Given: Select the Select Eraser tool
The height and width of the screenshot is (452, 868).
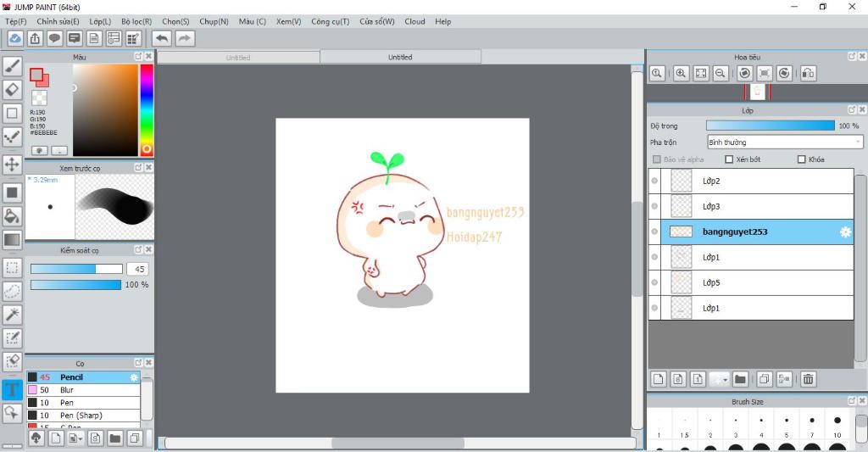Looking at the screenshot, I should point(12,361).
